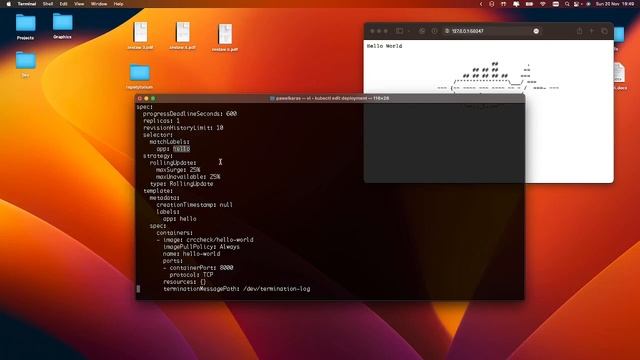Click the date and time in menu bar
The image size is (640, 360).
pyautogui.click(x=615, y=4)
